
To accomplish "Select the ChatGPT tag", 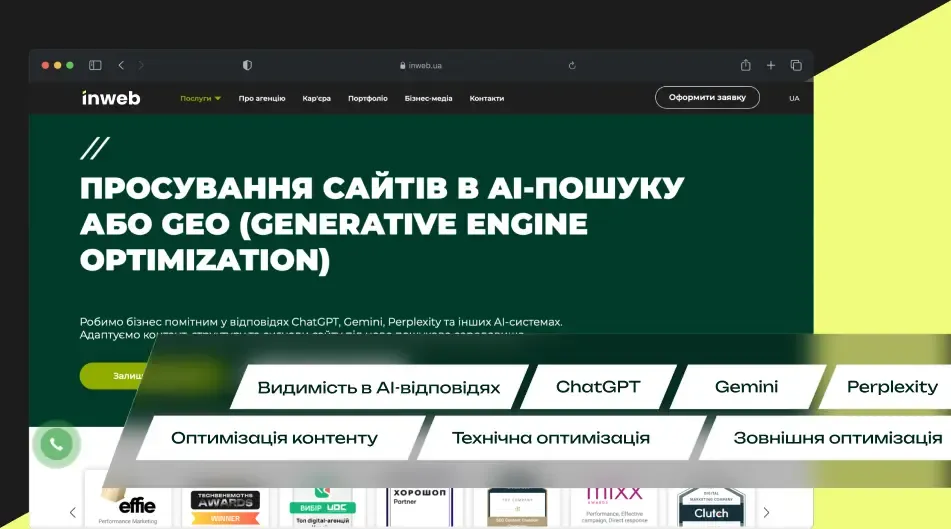I will pos(598,387).
